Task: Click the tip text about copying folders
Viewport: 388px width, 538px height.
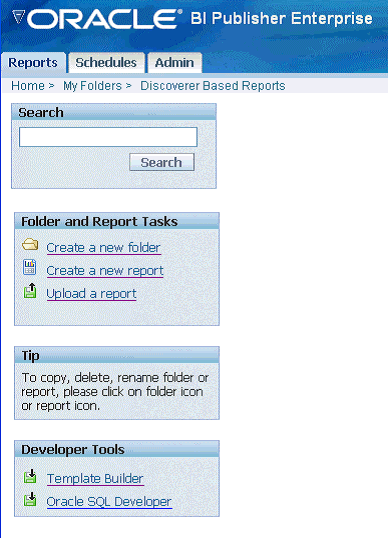Action: coord(115,392)
